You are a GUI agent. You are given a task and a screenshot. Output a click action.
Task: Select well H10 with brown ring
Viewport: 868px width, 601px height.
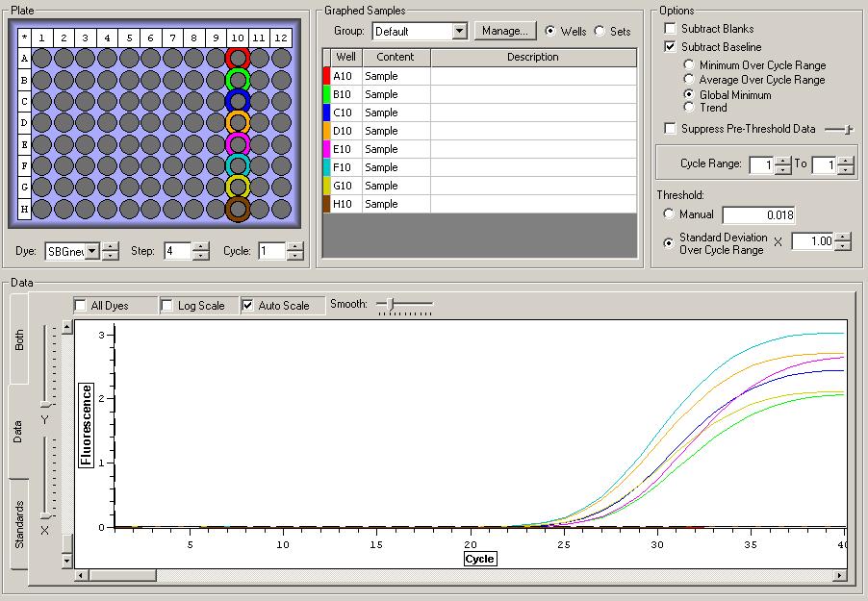(238, 209)
